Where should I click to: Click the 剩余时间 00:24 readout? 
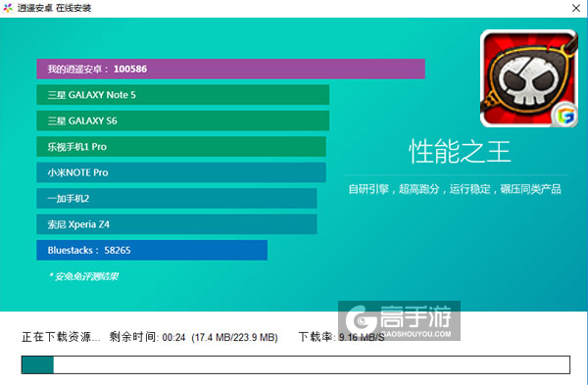click(147, 337)
